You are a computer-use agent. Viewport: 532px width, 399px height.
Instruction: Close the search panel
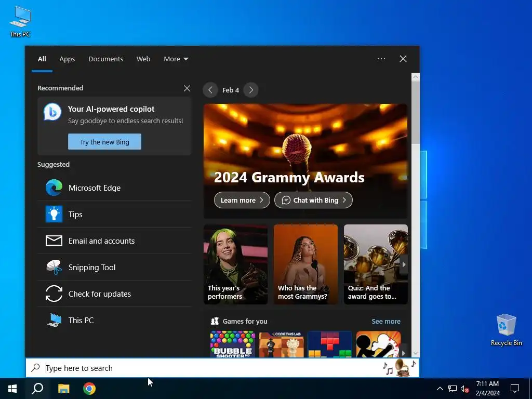(x=403, y=59)
